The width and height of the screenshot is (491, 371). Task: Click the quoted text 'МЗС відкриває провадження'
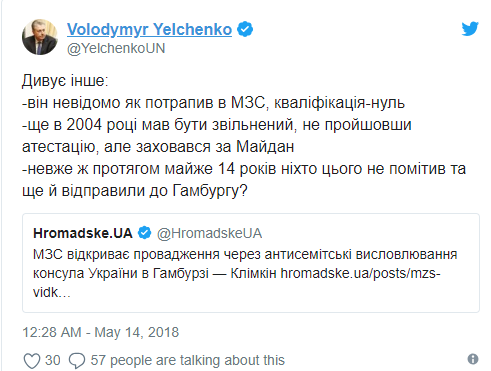tap(126, 254)
